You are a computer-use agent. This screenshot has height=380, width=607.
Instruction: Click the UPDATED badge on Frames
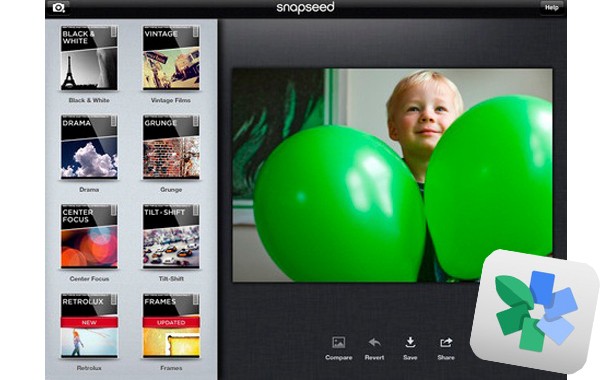(171, 322)
